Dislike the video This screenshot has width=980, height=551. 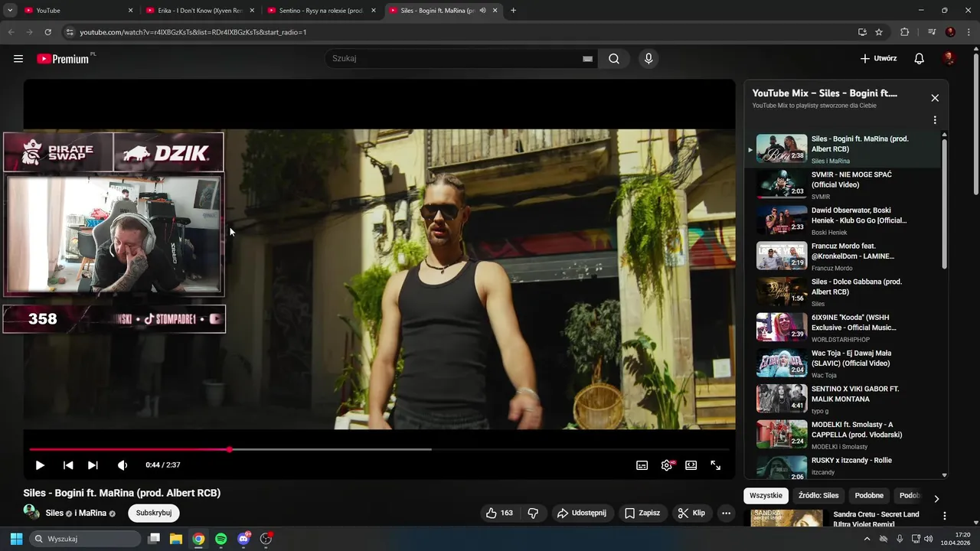pos(534,514)
